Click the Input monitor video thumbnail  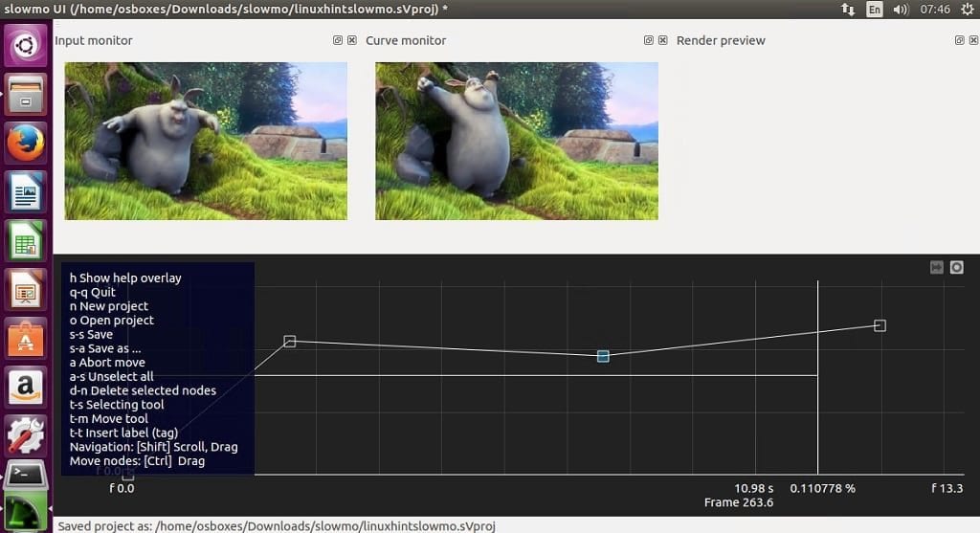(206, 141)
